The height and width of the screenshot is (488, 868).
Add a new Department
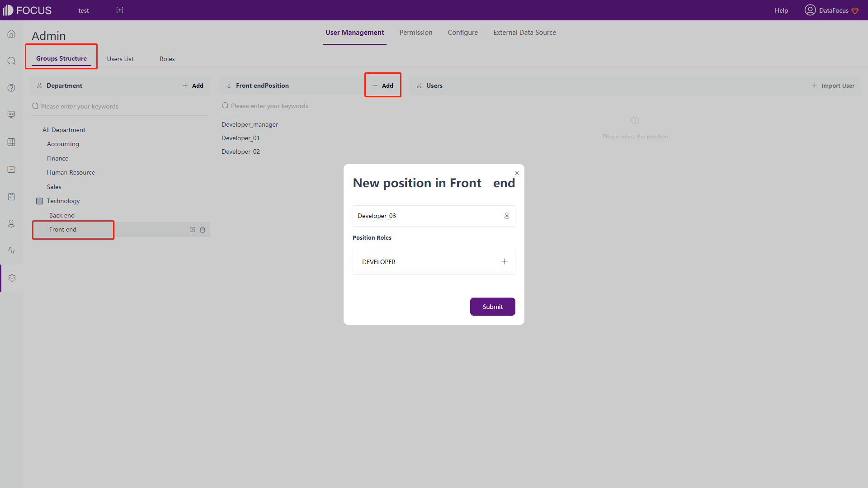click(193, 85)
